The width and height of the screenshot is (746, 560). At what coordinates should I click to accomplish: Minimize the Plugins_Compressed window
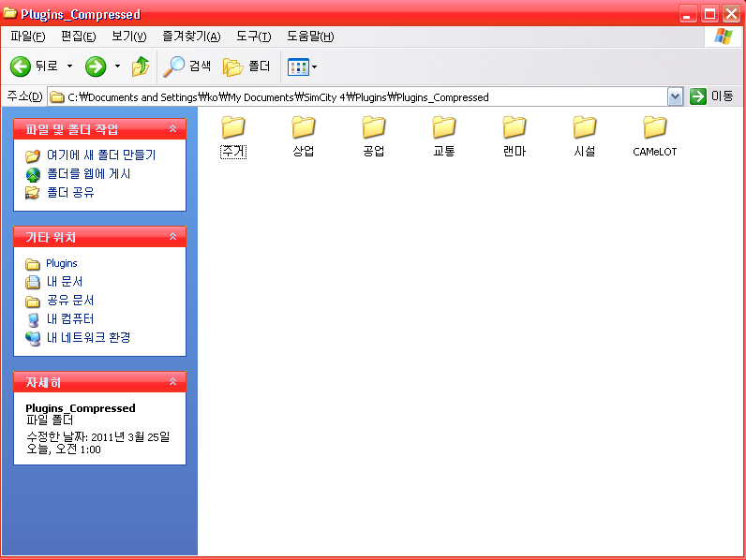point(688,14)
